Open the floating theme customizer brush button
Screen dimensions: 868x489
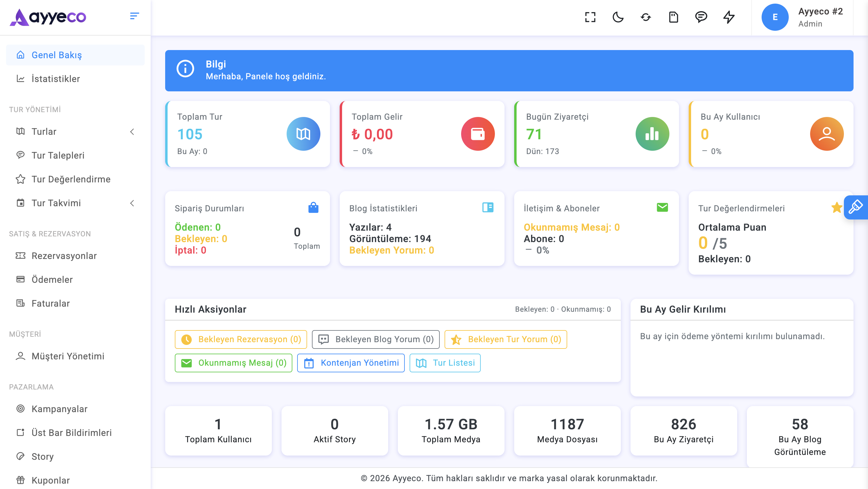pyautogui.click(x=856, y=207)
